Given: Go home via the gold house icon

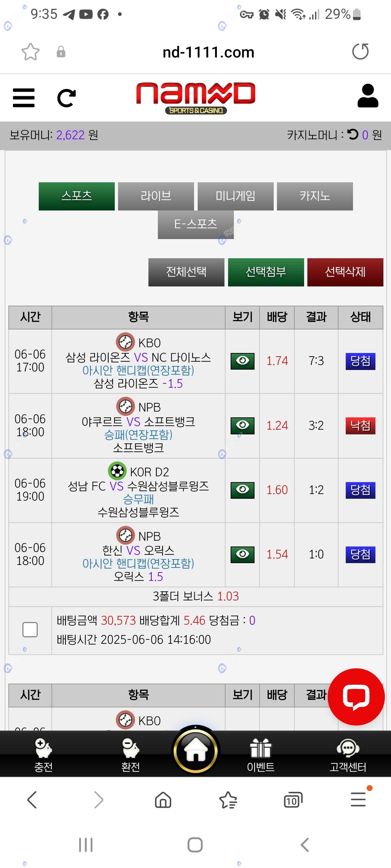Looking at the screenshot, I should coord(195,750).
